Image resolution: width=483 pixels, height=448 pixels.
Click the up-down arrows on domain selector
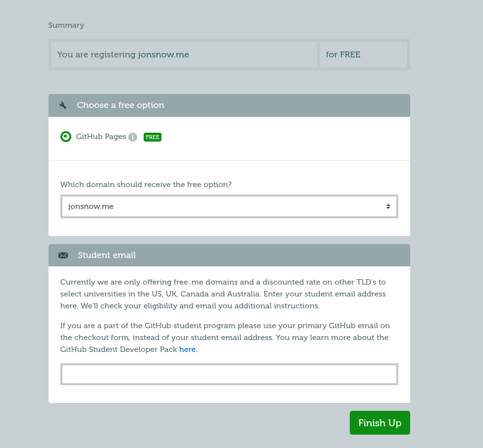click(388, 206)
